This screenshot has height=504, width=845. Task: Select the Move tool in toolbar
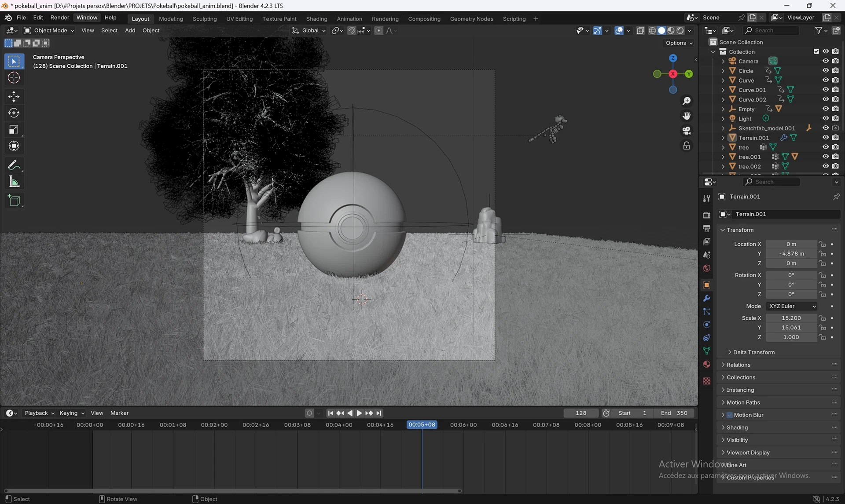[x=14, y=96]
